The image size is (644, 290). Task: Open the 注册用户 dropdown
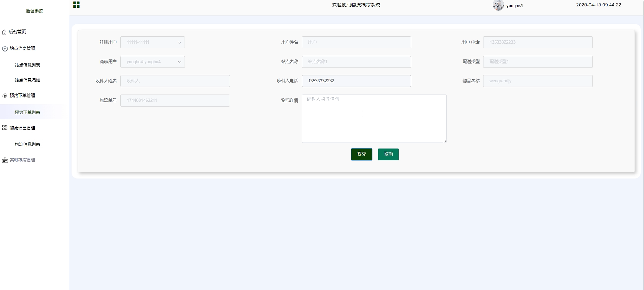click(x=152, y=42)
